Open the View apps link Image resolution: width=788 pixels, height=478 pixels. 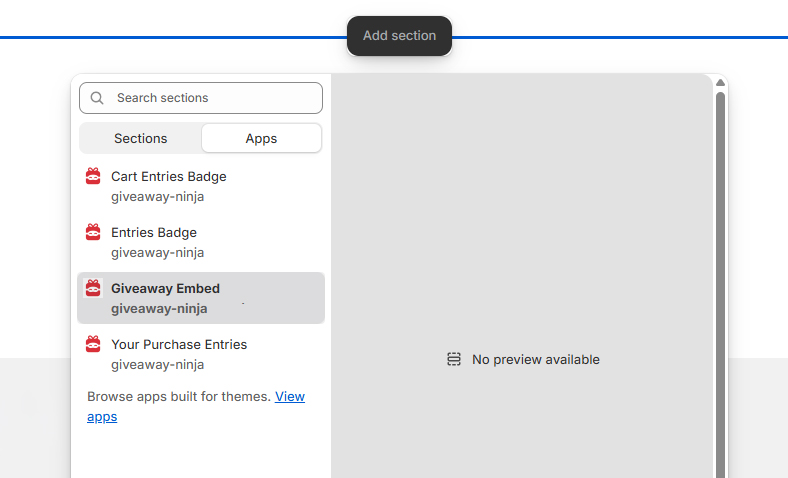coord(290,397)
